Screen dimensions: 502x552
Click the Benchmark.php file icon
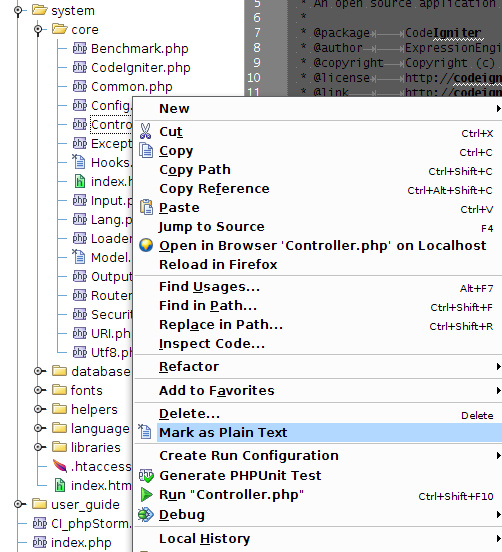pos(80,48)
